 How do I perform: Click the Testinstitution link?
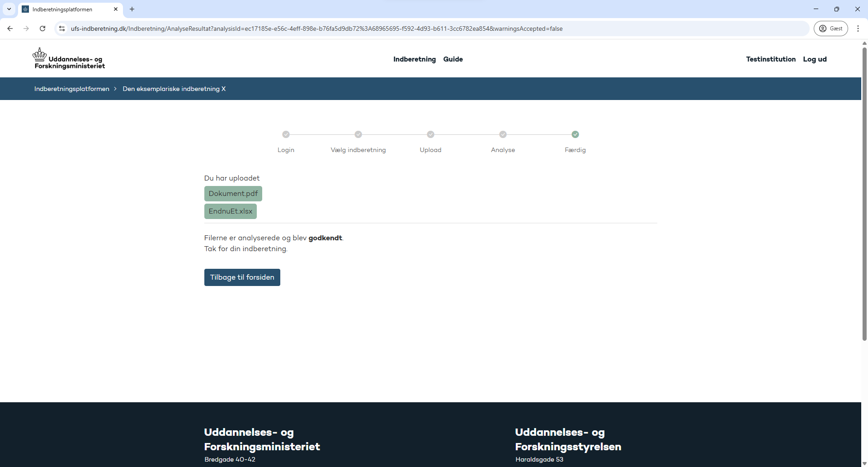tap(771, 59)
